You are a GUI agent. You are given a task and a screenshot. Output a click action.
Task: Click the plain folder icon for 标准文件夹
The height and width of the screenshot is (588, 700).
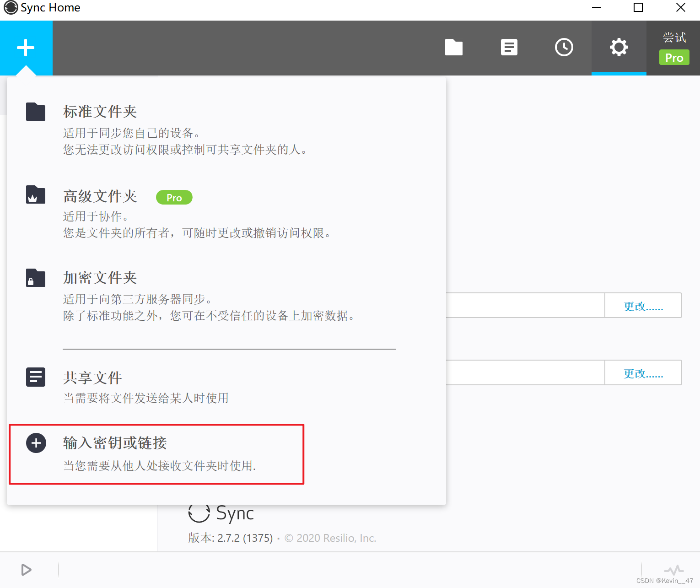click(x=36, y=112)
